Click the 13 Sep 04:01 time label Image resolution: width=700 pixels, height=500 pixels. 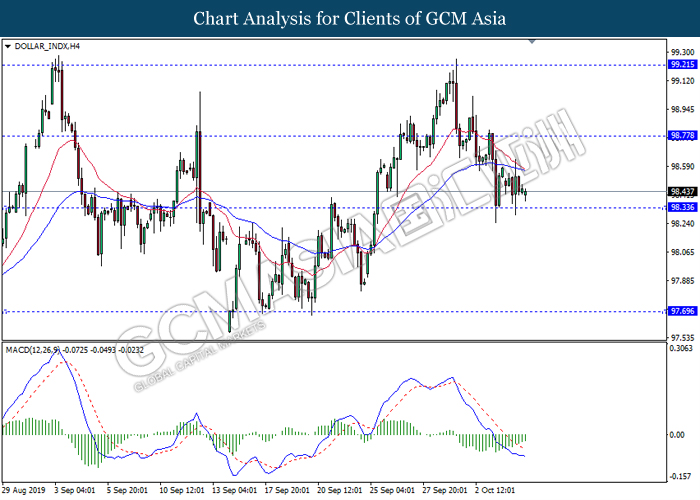[x=234, y=490]
